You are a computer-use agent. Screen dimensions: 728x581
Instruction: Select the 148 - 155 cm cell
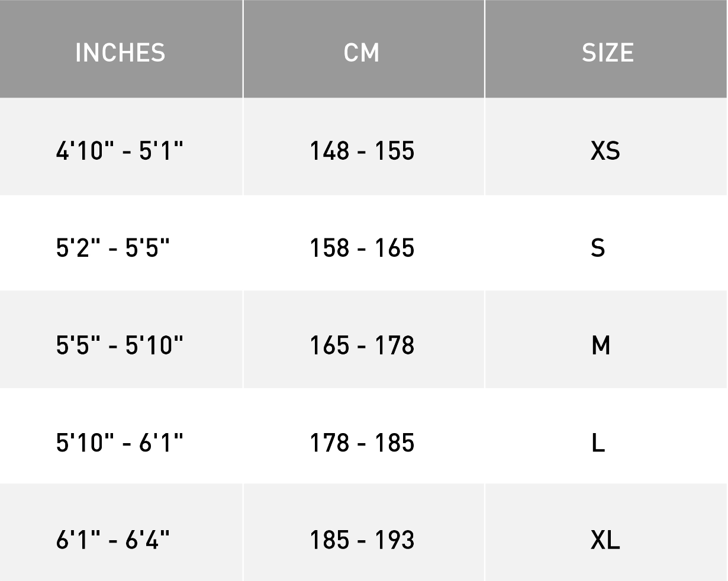click(x=362, y=151)
